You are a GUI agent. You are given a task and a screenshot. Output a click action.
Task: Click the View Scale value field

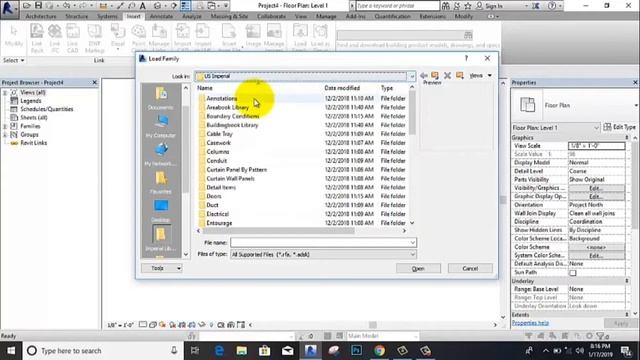[596, 146]
